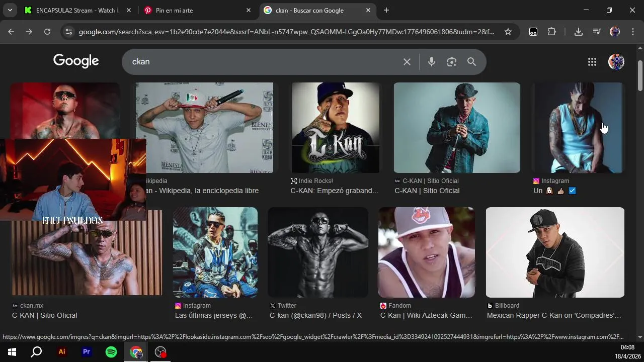This screenshot has width=644, height=362.
Task: Open the OBS recording app in taskbar
Action: coord(160,352)
